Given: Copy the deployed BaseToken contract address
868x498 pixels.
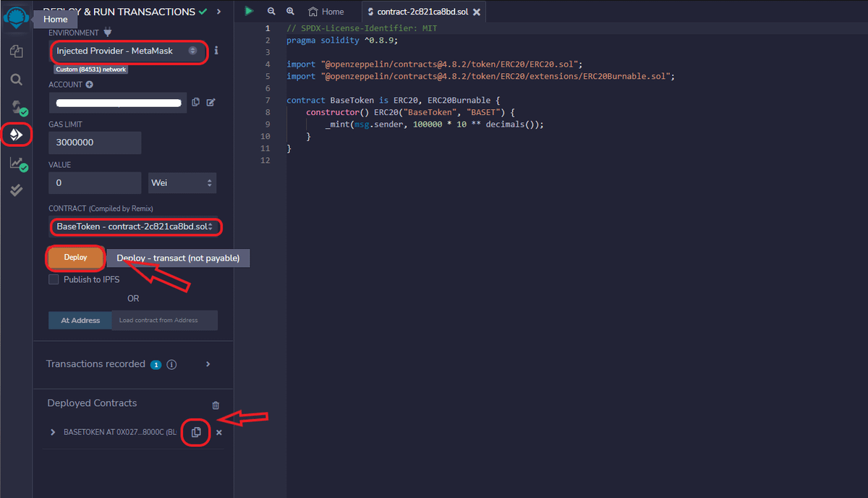Looking at the screenshot, I should coord(196,432).
